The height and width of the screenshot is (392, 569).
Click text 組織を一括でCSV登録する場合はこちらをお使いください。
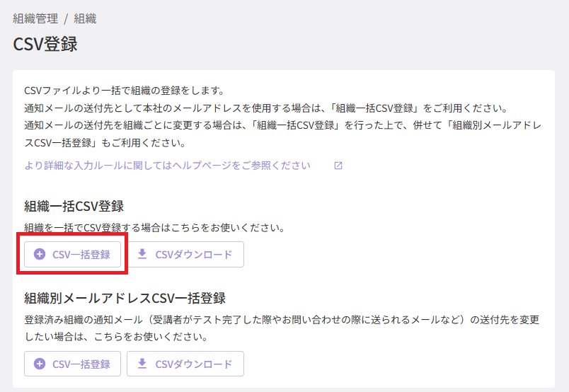155,228
